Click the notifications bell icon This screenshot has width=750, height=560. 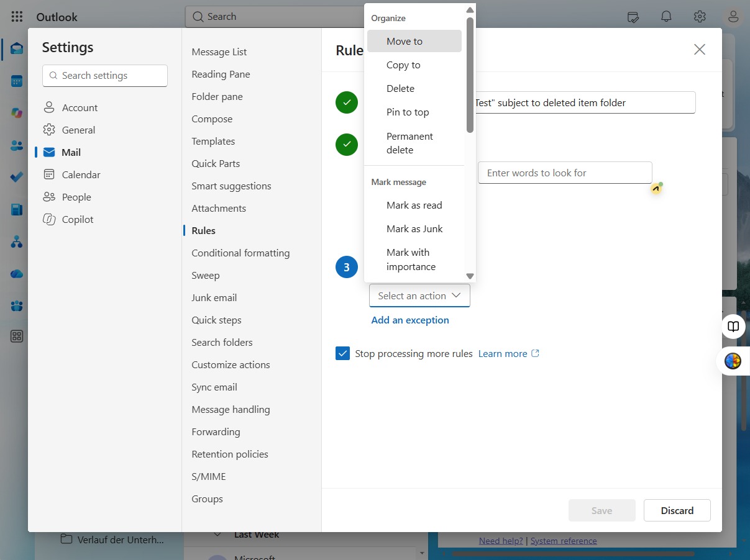(666, 17)
